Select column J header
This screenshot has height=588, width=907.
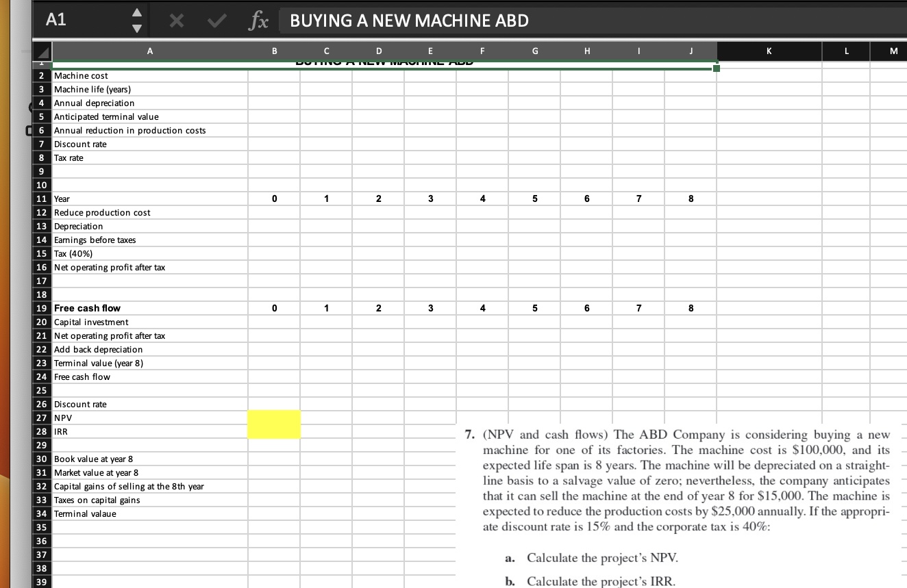[x=691, y=51]
